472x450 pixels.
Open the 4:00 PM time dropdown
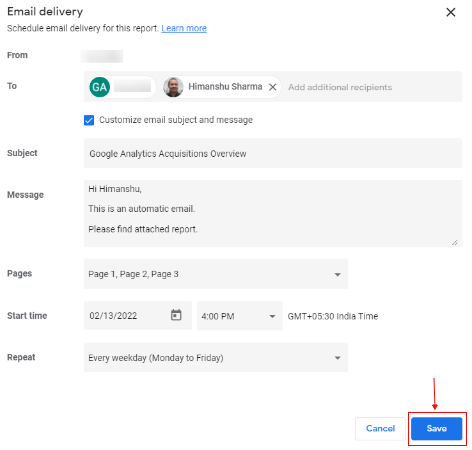(240, 316)
